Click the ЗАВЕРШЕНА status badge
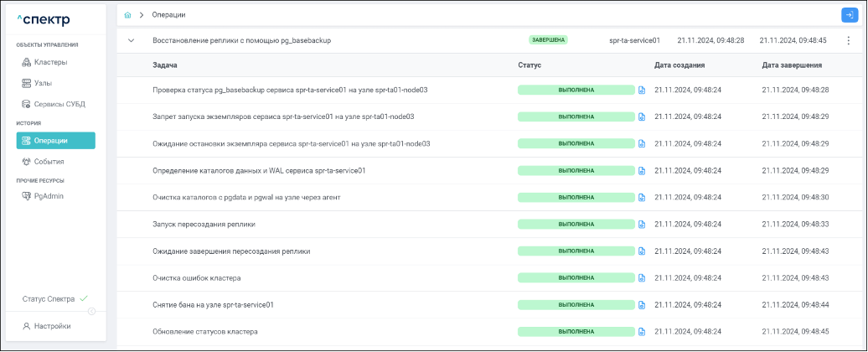 [x=548, y=40]
